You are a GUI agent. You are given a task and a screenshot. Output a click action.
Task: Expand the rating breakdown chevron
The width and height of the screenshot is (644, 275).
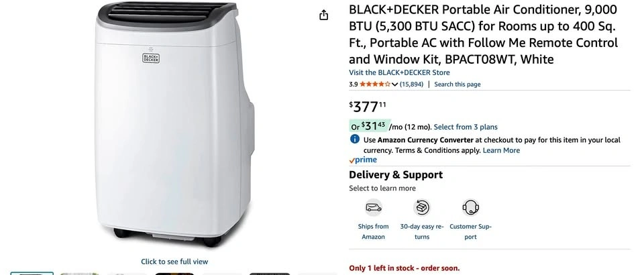click(394, 85)
